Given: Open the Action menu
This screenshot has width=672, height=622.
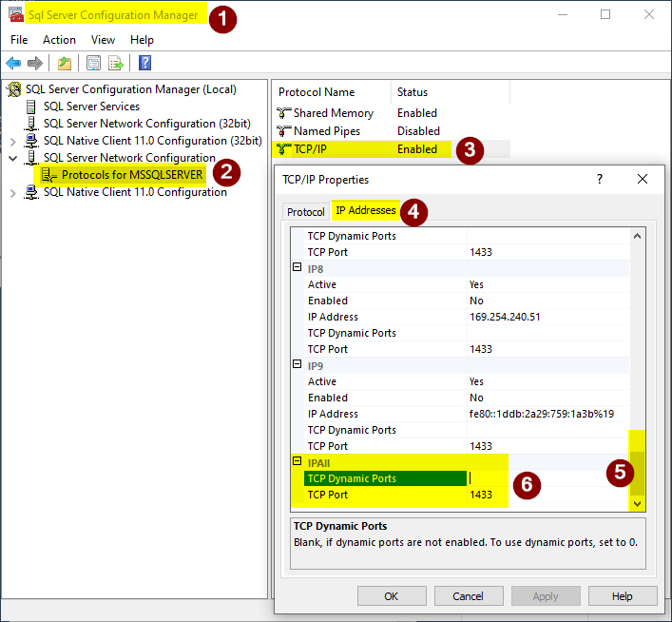Looking at the screenshot, I should [59, 40].
